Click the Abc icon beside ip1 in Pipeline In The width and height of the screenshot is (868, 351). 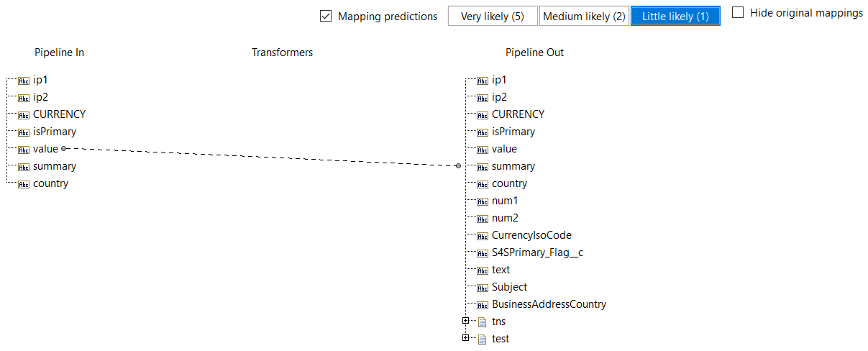(23, 81)
